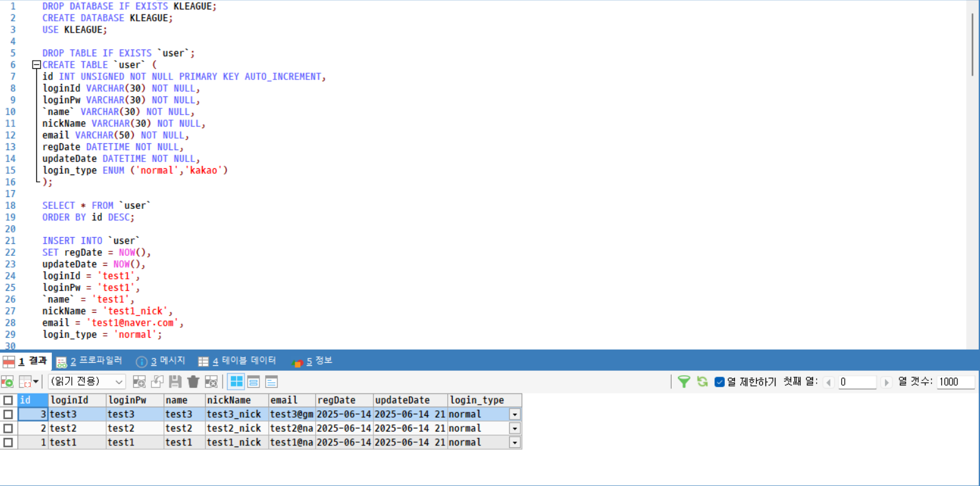
Task: Click the cancel changes icon
Action: pos(211,382)
